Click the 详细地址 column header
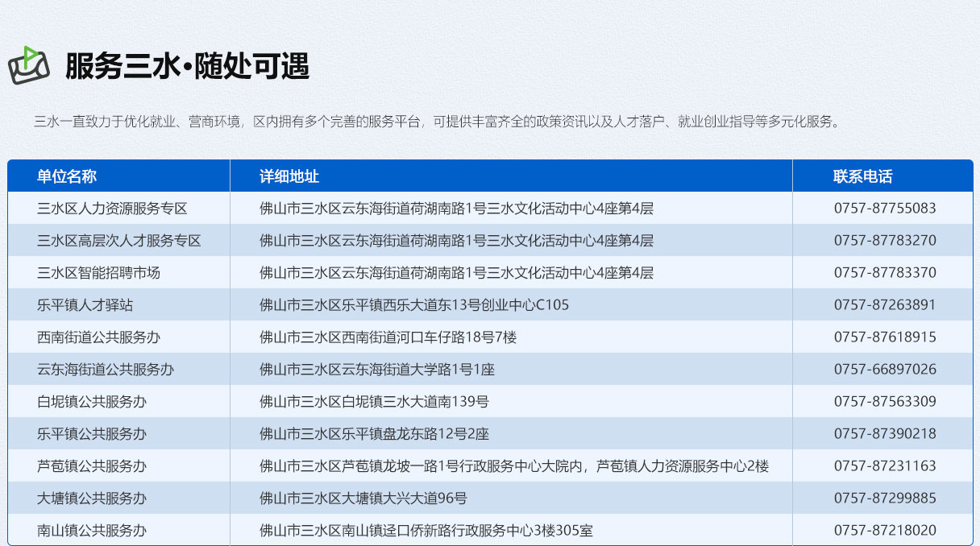The image size is (980, 546). (x=289, y=176)
